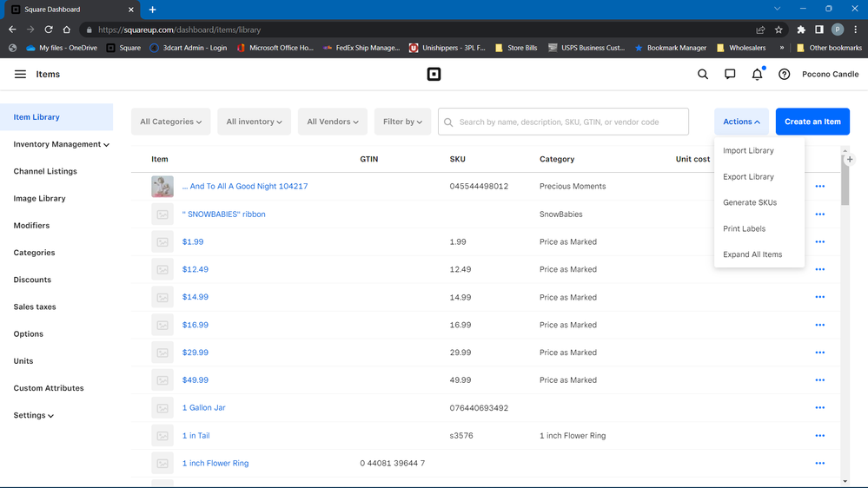The image size is (868, 488).
Task: Open the messages chat icon
Action: coord(730,75)
